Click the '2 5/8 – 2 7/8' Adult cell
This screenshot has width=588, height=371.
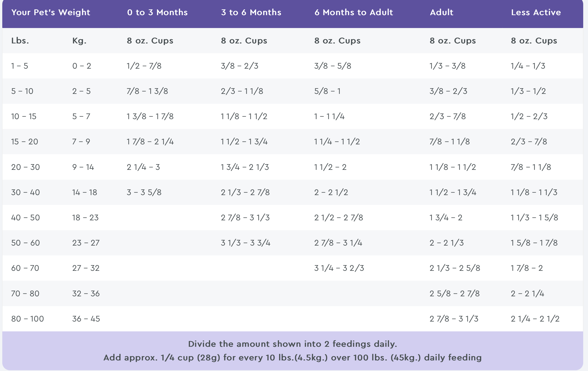point(455,294)
